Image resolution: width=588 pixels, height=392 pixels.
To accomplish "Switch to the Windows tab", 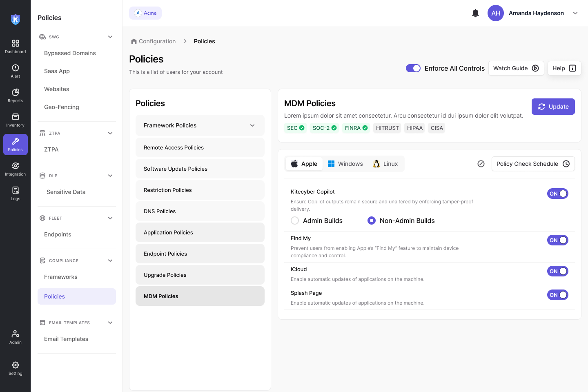I will tap(345, 164).
